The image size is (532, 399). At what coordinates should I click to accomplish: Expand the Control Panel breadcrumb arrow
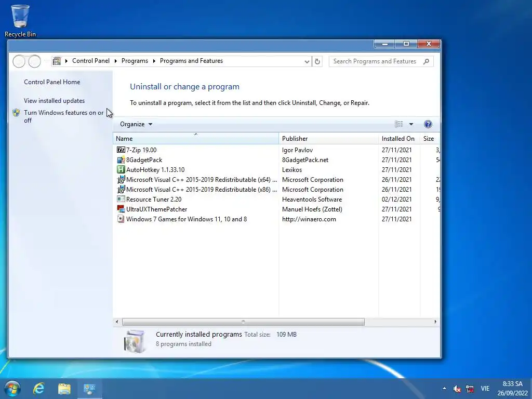pos(116,61)
